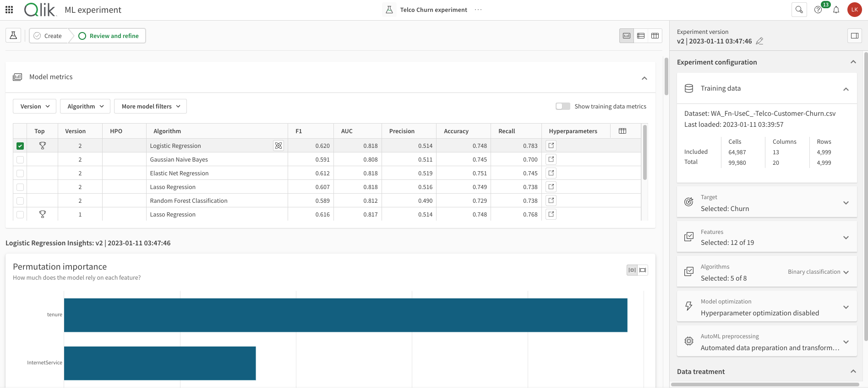
Task: Sort by the Accuracy column header
Action: click(464, 131)
